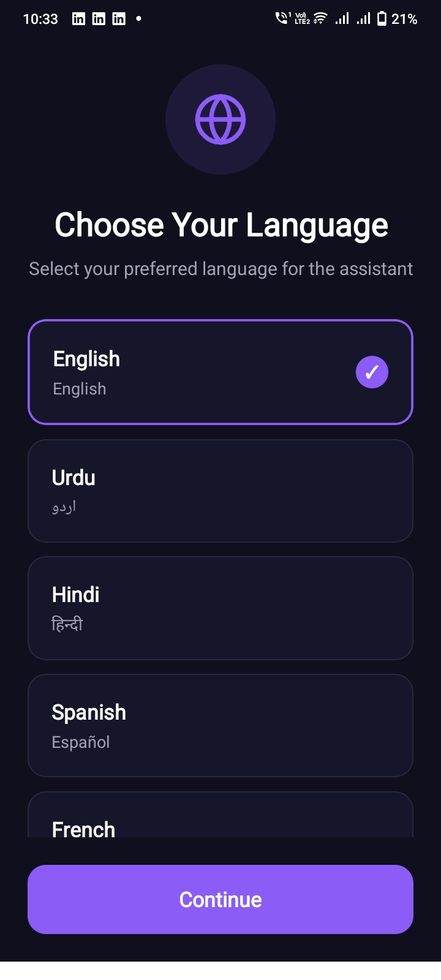Tap the Wi-Fi signal icon
441x980 pixels.
320,19
